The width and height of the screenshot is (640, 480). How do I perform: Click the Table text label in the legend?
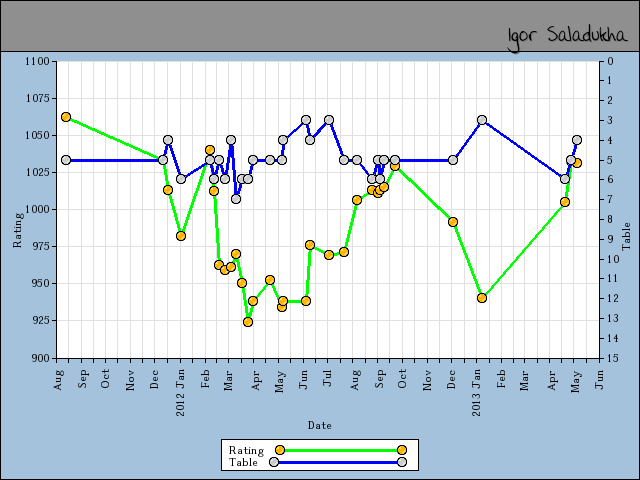[x=243, y=462]
